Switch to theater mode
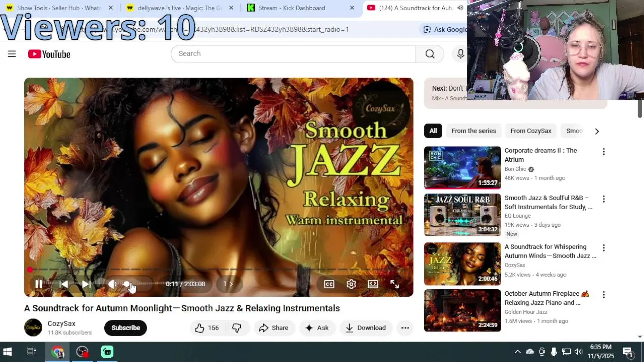The image size is (644, 362). click(x=373, y=284)
